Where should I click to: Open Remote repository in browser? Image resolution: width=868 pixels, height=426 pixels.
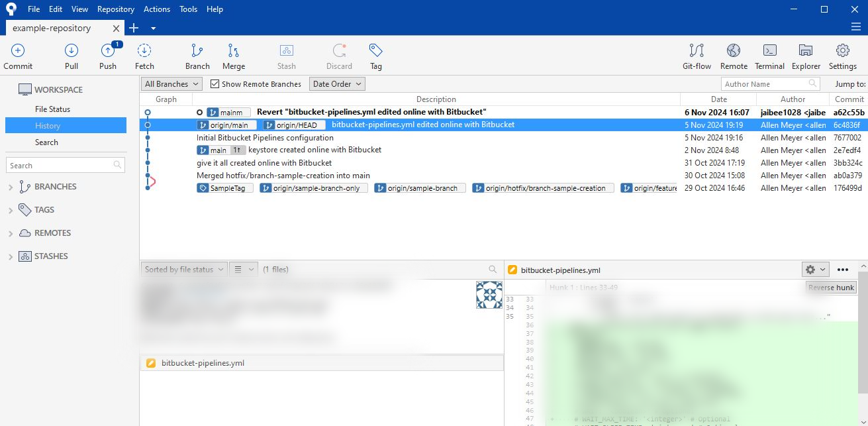pyautogui.click(x=734, y=52)
